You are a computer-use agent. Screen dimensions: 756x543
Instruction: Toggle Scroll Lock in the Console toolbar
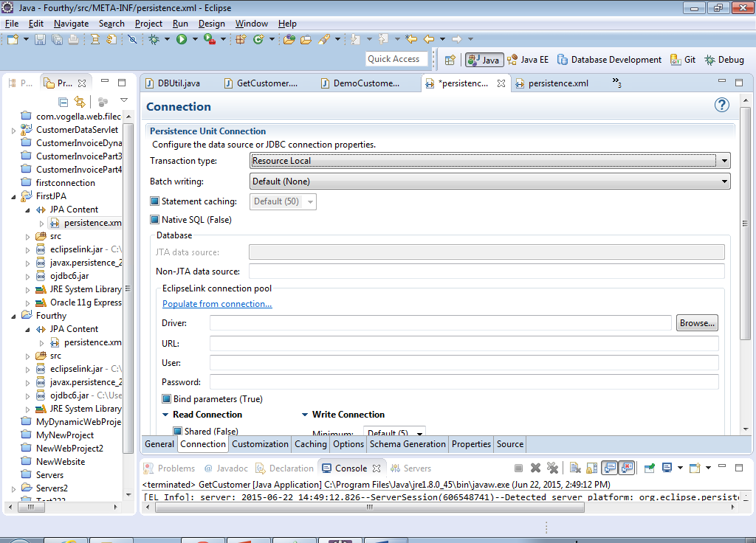[x=591, y=468]
